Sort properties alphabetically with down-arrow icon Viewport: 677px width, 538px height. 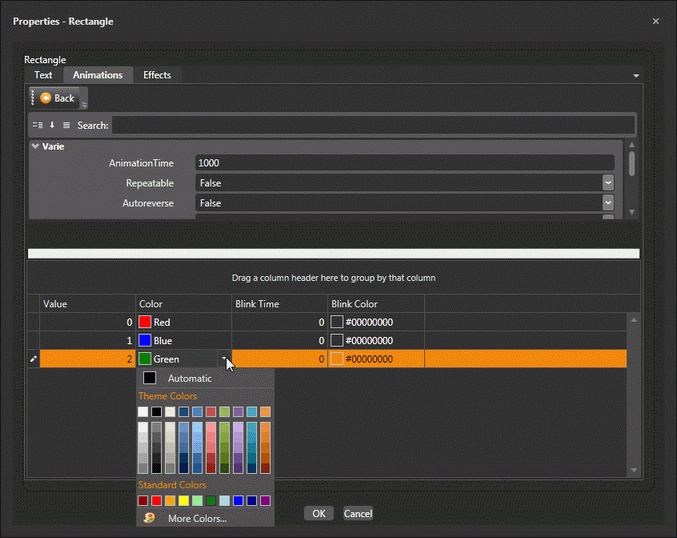click(x=52, y=125)
